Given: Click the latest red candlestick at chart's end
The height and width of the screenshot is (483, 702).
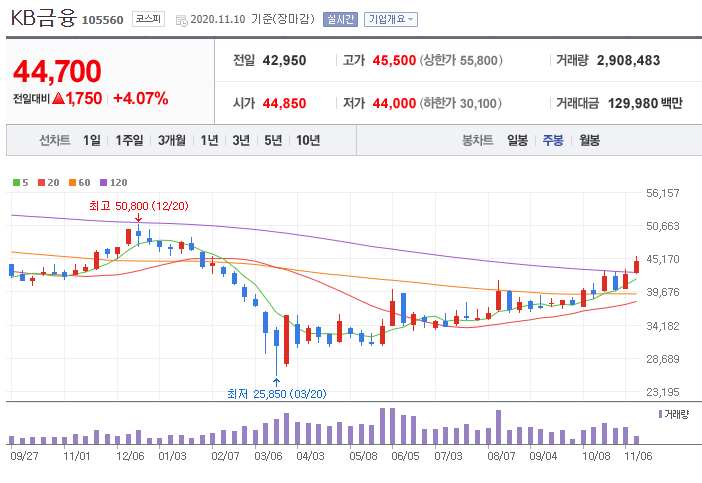Looking at the screenshot, I should pyautogui.click(x=636, y=266).
